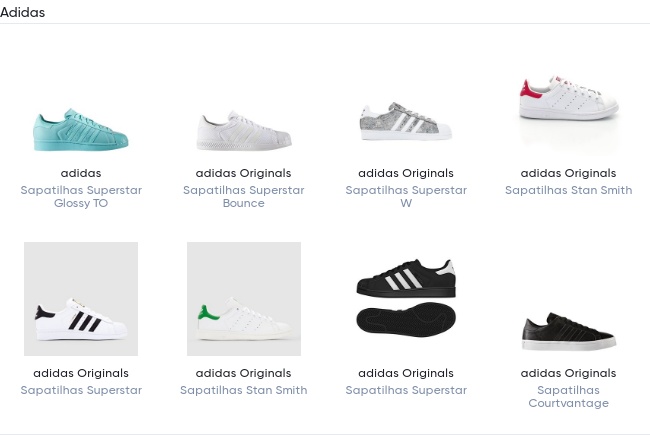Click the adidas brand label above Glossy TO

(81, 173)
